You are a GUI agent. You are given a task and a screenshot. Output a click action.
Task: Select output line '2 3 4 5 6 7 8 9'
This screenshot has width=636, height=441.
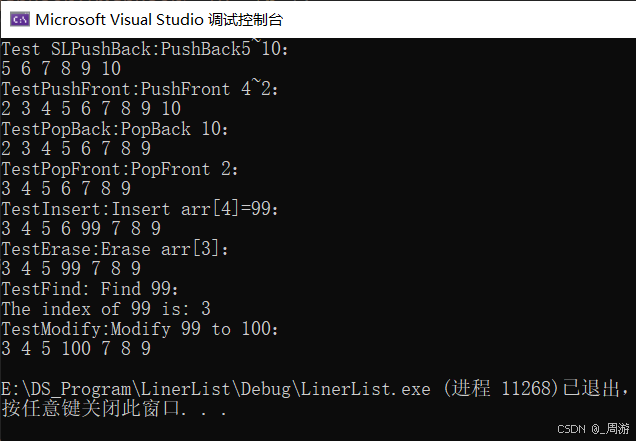click(76, 148)
